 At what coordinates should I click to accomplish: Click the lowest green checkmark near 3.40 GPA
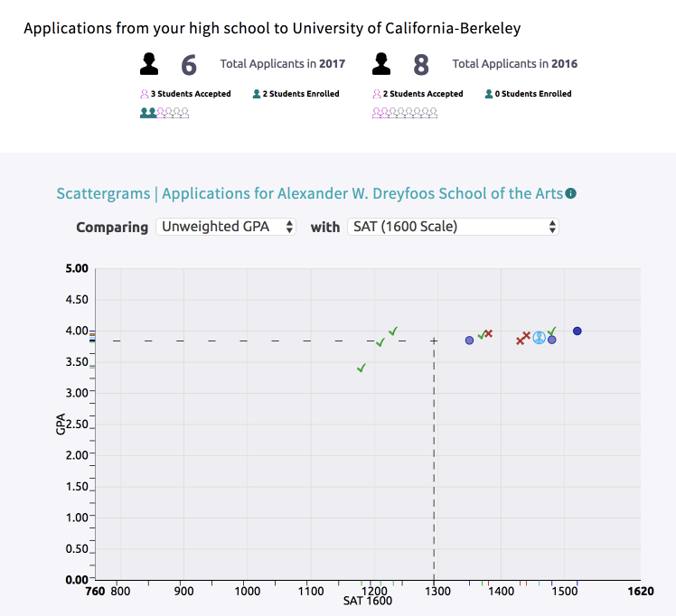click(361, 368)
